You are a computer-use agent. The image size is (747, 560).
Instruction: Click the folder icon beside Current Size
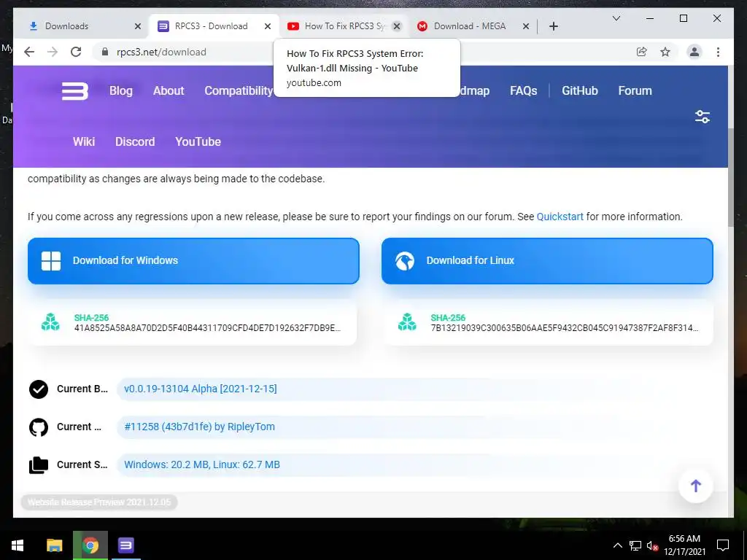[39, 465]
